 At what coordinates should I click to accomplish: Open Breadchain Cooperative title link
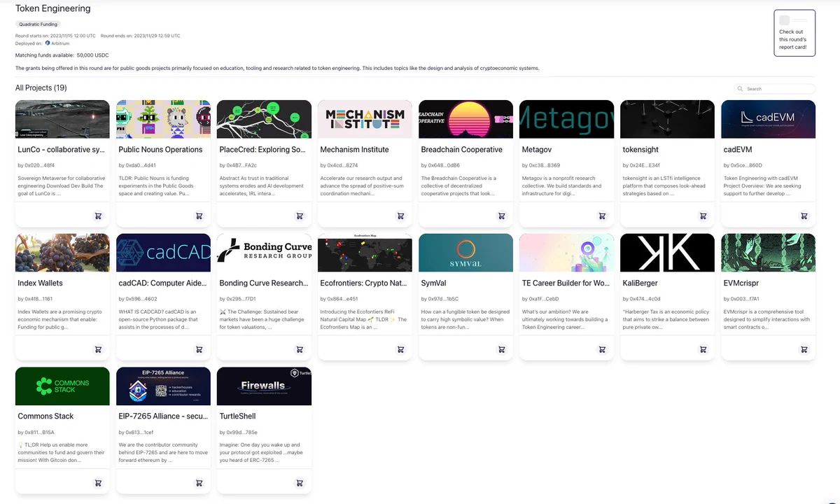pos(461,150)
